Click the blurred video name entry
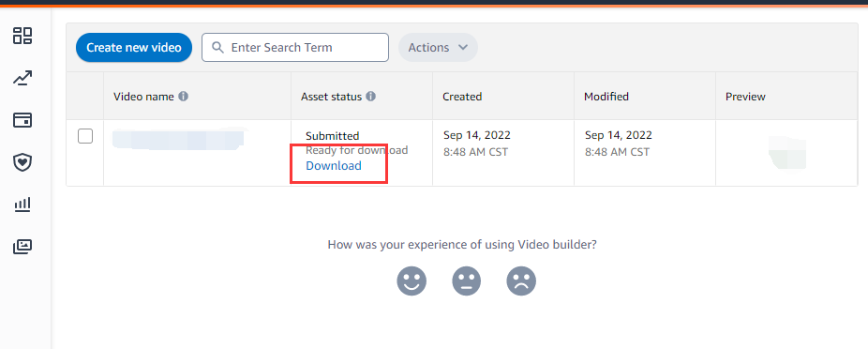 pyautogui.click(x=178, y=139)
